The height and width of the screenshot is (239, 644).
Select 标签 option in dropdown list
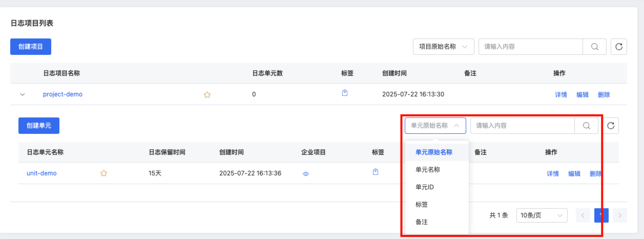[x=437, y=205]
